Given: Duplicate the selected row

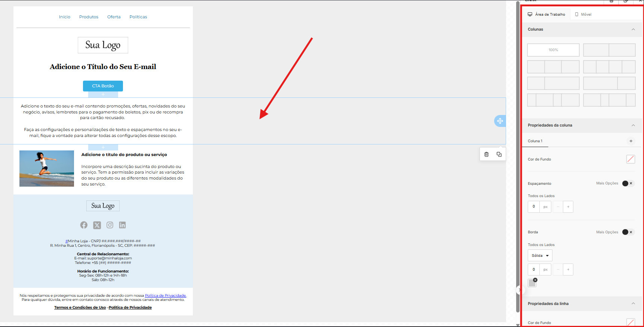Looking at the screenshot, I should pos(499,154).
